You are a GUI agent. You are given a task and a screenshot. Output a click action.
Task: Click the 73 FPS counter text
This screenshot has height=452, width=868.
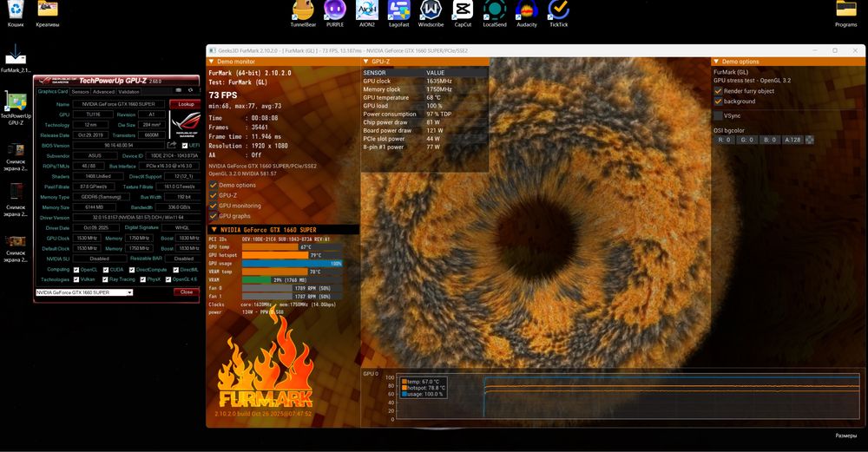click(x=223, y=95)
